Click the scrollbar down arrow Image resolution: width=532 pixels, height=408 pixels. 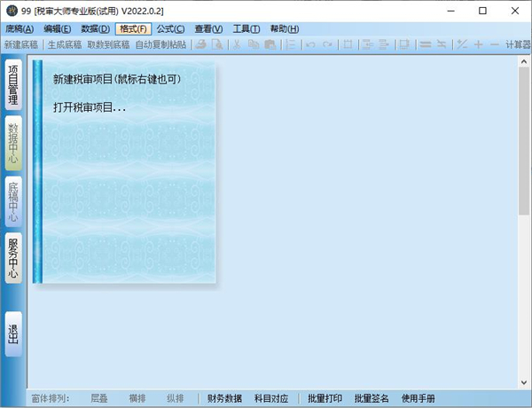[524, 383]
